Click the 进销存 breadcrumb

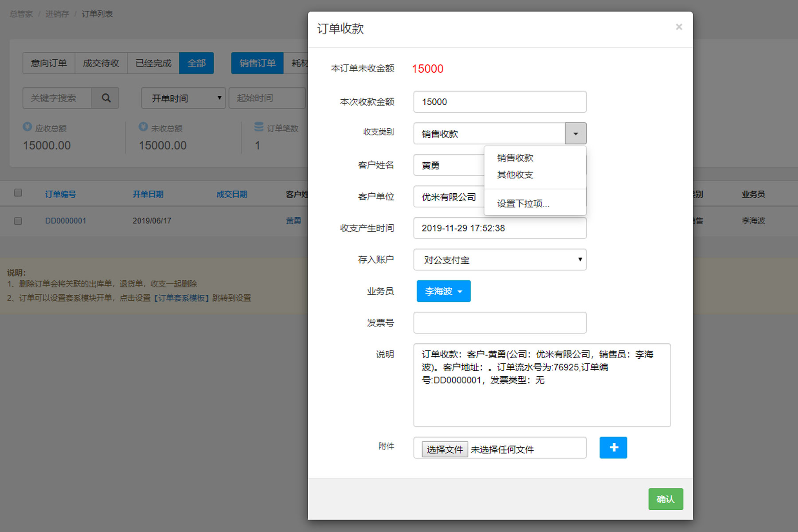click(57, 14)
